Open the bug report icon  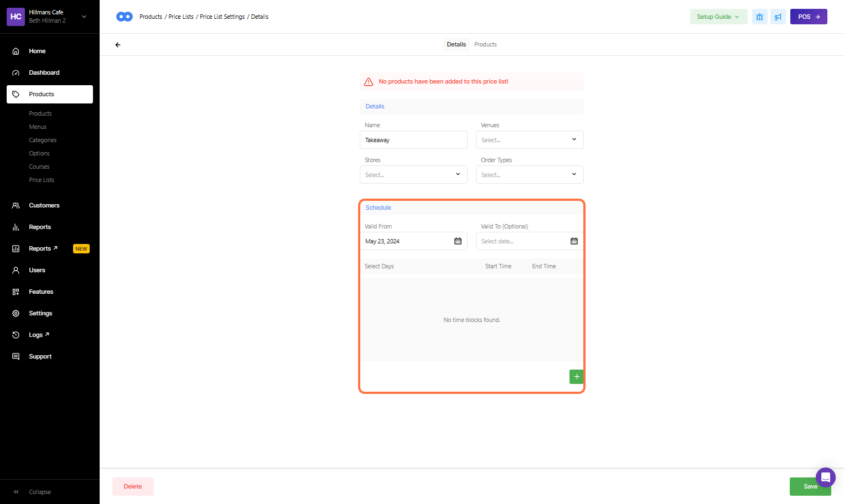pos(759,17)
